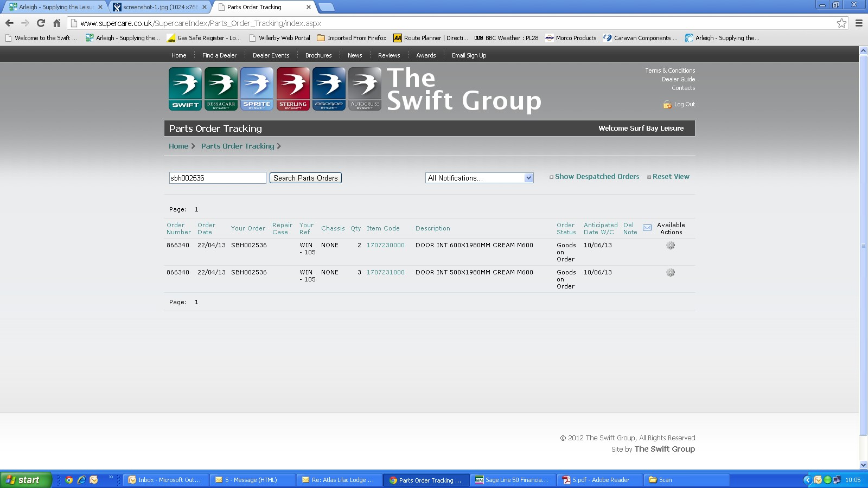Click The Swift Group footer link
Screen dimensions: 868x488
(x=665, y=449)
